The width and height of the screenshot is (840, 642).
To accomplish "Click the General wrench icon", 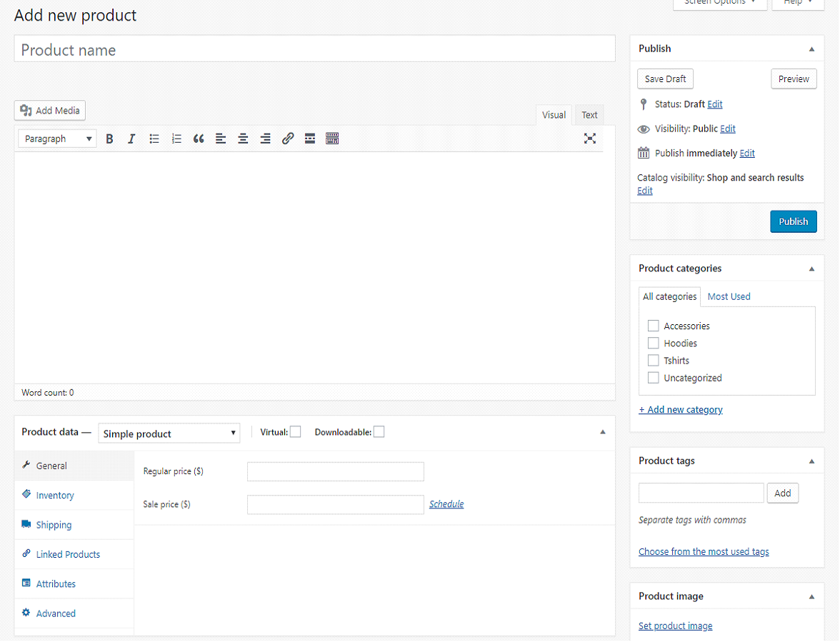I will (26, 465).
